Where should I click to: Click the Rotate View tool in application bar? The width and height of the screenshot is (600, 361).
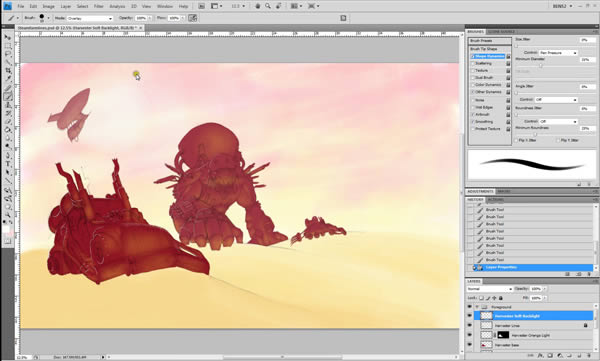pyautogui.click(x=279, y=6)
